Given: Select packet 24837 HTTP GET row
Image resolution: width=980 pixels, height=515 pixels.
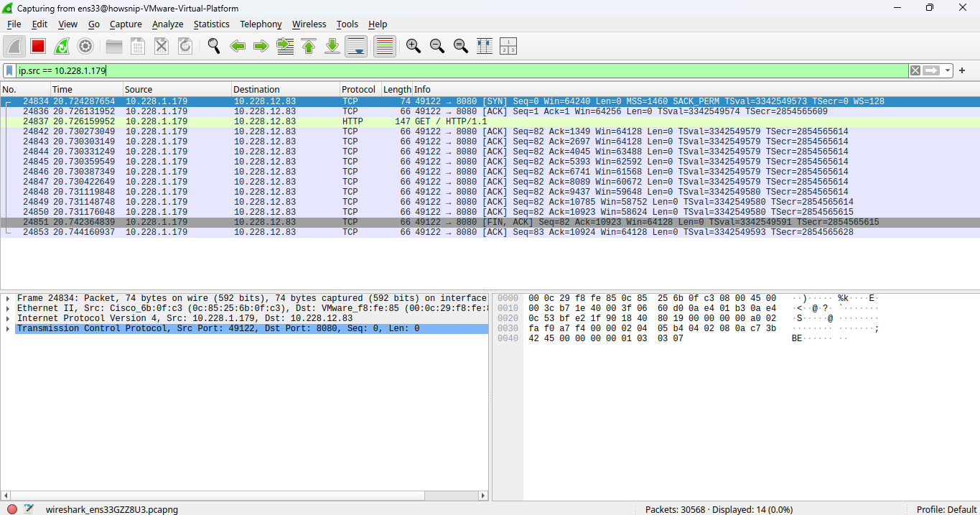Looking at the screenshot, I should (x=490, y=122).
